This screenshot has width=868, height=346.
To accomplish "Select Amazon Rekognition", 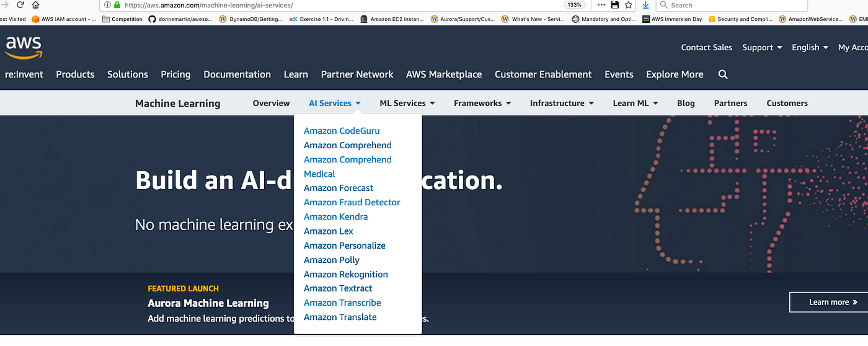I will click(346, 274).
